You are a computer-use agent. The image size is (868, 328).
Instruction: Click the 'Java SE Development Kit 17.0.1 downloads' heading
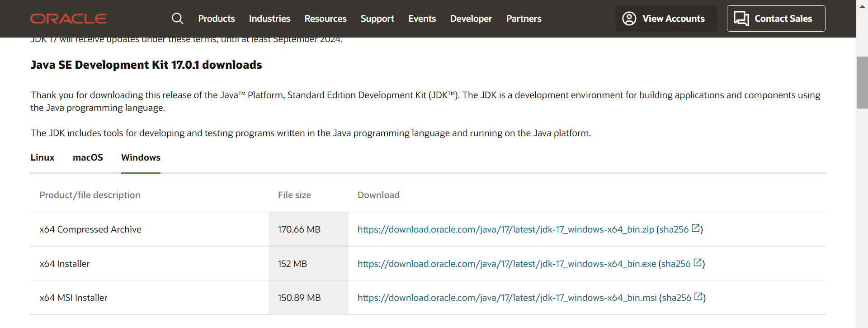click(x=146, y=65)
